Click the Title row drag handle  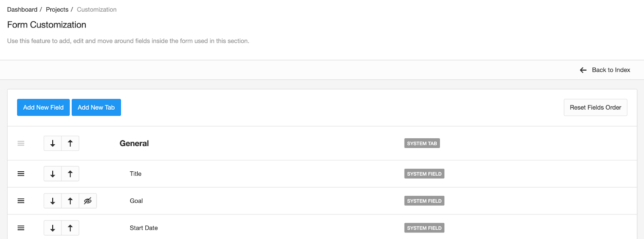tap(21, 174)
